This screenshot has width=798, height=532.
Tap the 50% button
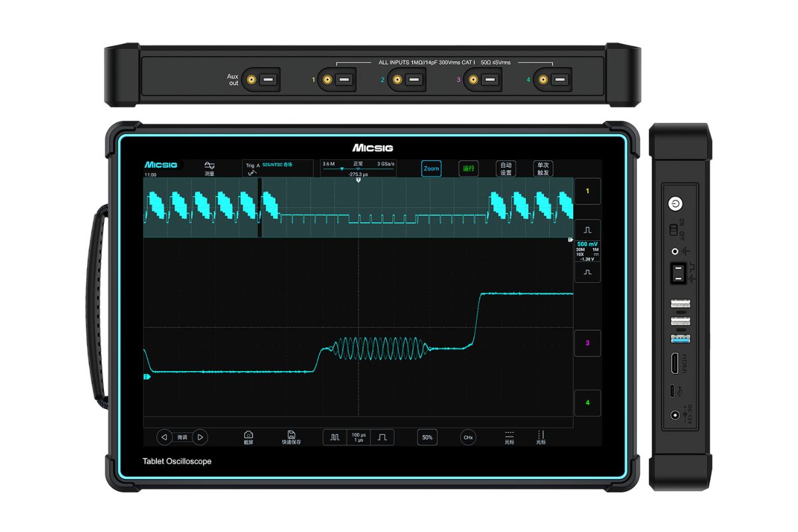tap(428, 437)
